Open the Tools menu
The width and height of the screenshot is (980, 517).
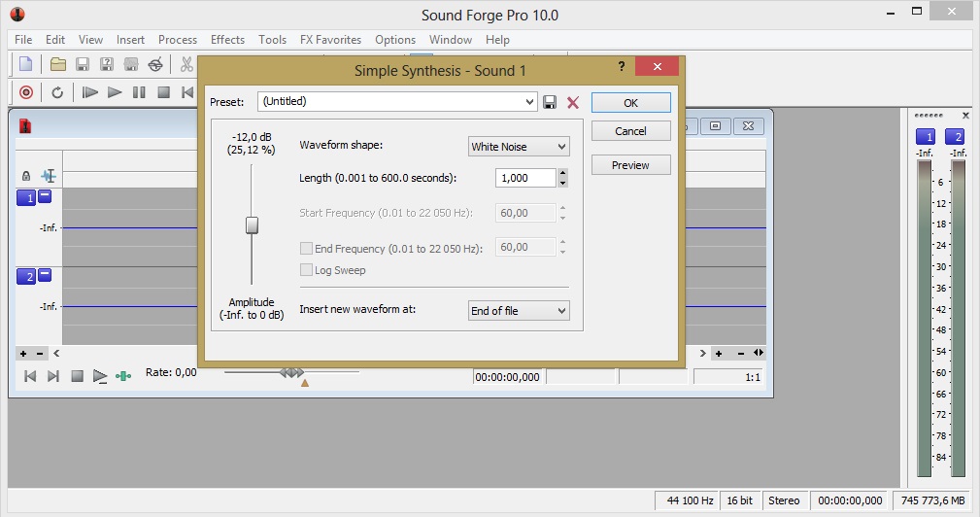(273, 40)
